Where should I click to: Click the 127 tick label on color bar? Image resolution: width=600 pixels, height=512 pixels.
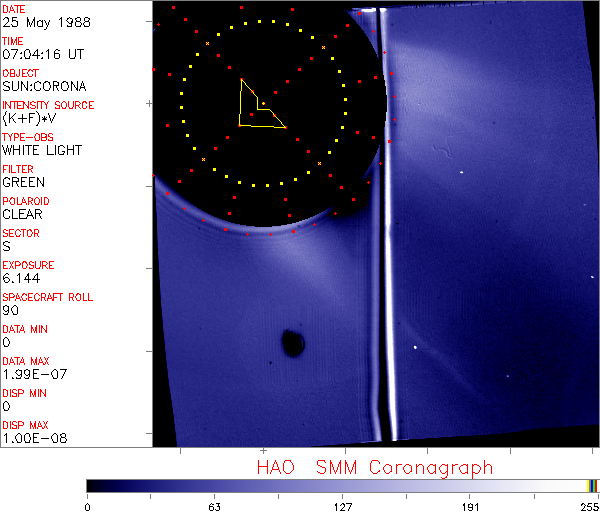click(x=343, y=505)
